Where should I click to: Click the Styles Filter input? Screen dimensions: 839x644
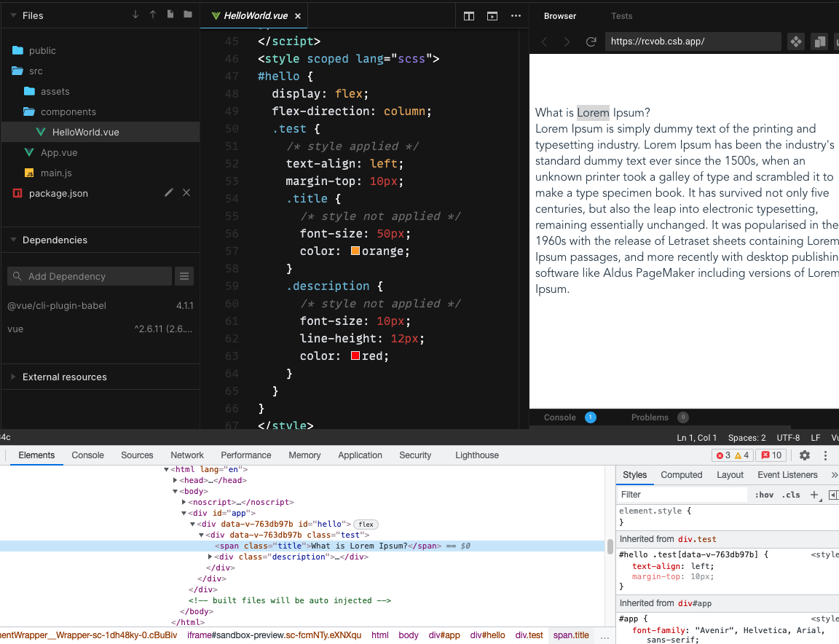(682, 495)
